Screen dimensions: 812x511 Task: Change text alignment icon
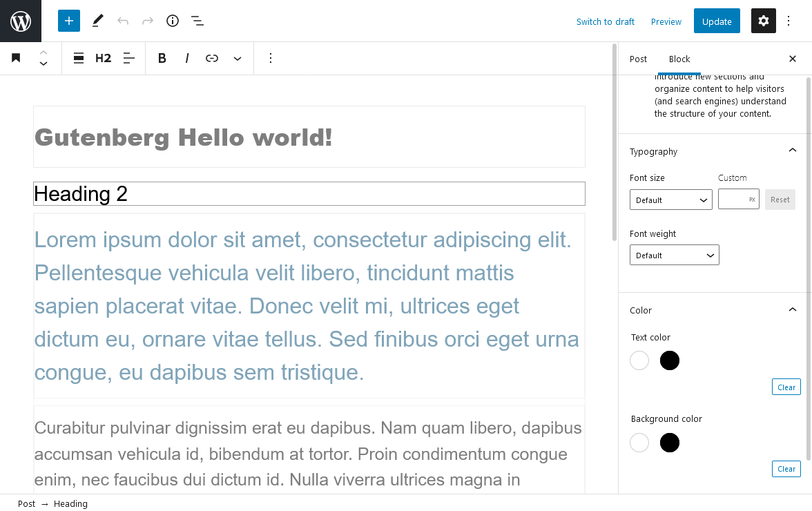(128, 58)
